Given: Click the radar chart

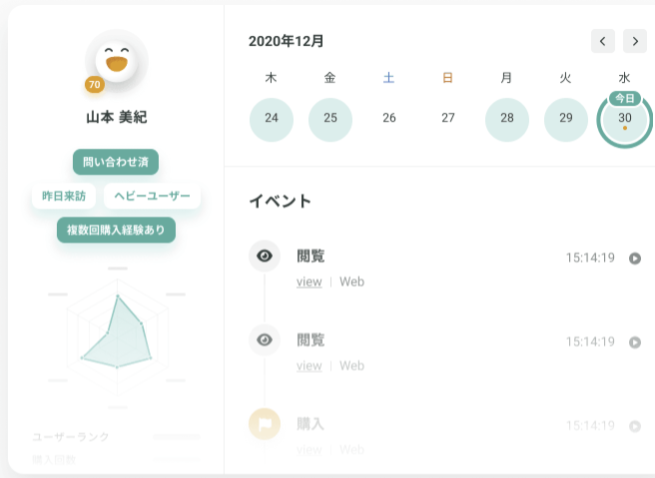Looking at the screenshot, I should coord(117,338).
